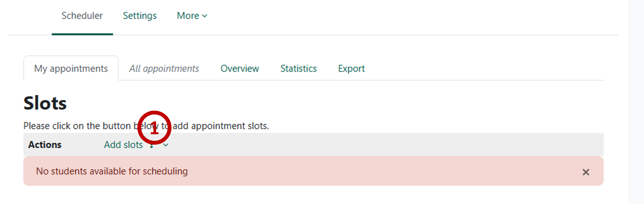Show the Statistics tab
This screenshot has height=204, width=644.
coord(298,69)
